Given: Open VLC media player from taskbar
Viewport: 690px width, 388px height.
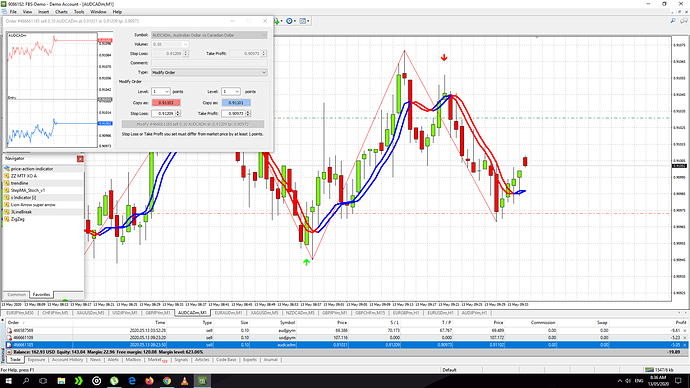Looking at the screenshot, I should [184, 381].
